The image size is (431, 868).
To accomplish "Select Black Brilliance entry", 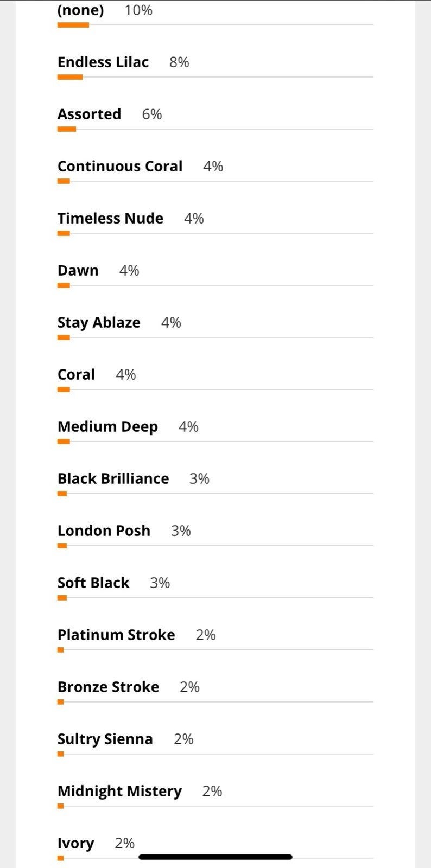I will point(113,479).
